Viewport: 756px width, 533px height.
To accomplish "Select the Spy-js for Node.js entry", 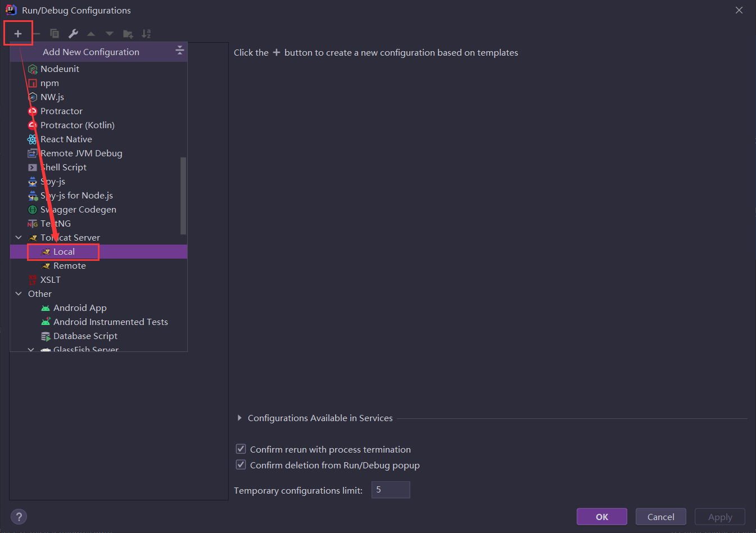I will [x=98, y=196].
